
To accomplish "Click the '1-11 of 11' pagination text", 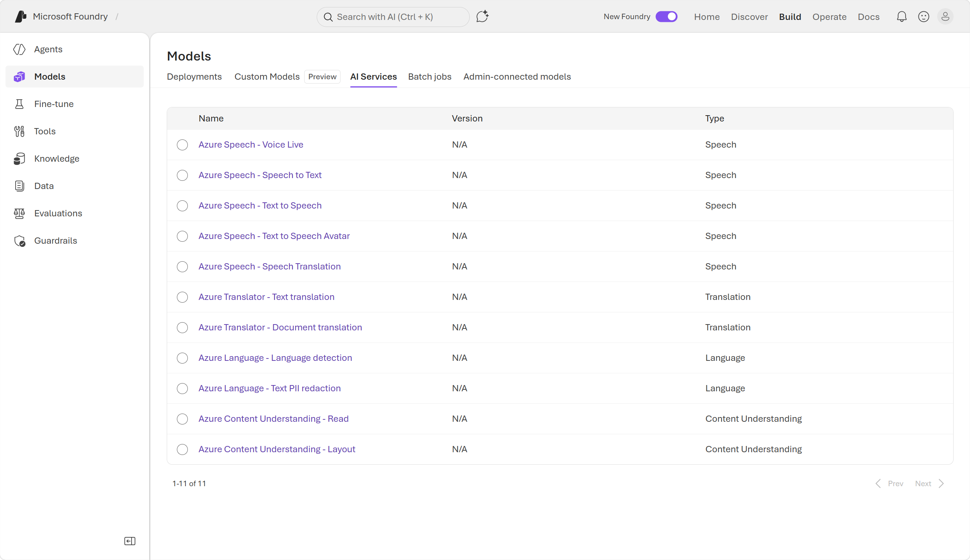I will pos(189,483).
